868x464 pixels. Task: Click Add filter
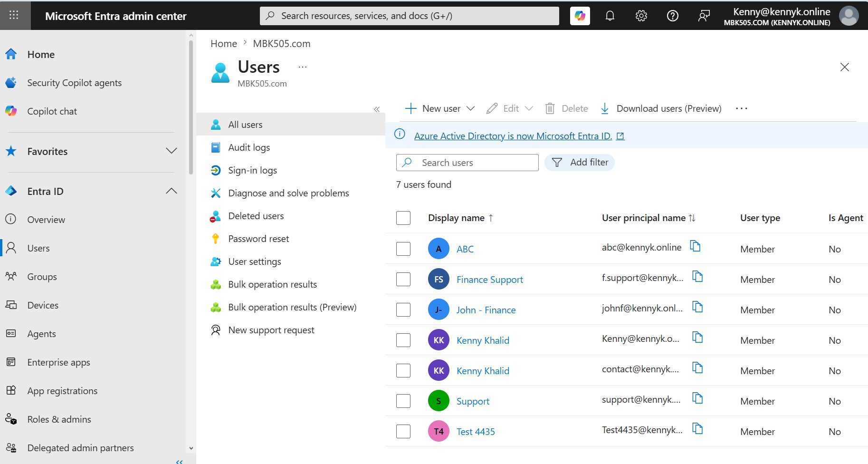(x=580, y=163)
